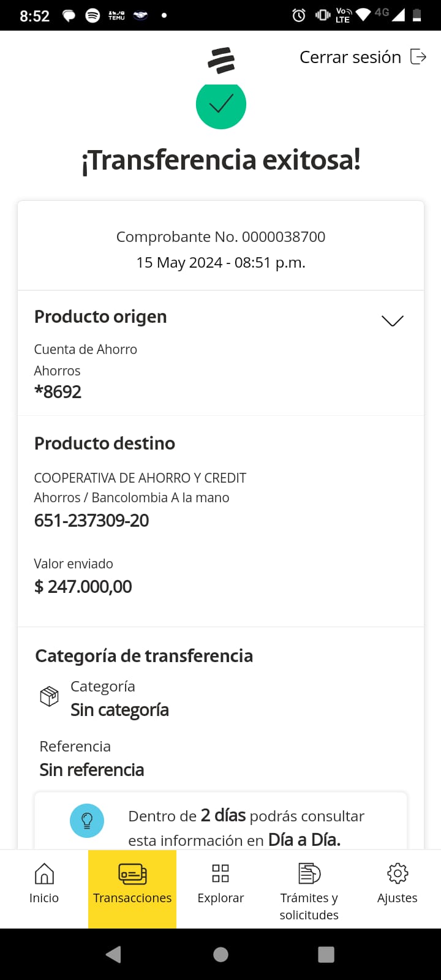Tap the Explorar grid icon

coord(221,873)
